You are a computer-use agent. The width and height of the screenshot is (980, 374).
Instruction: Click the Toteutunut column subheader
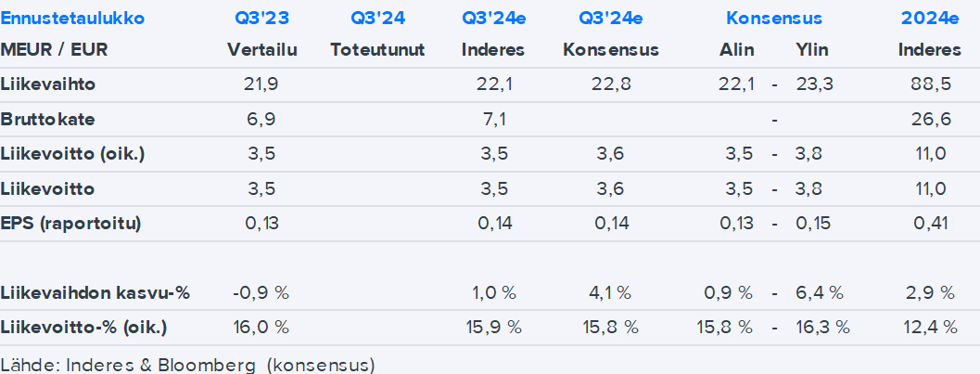pyautogui.click(x=377, y=50)
